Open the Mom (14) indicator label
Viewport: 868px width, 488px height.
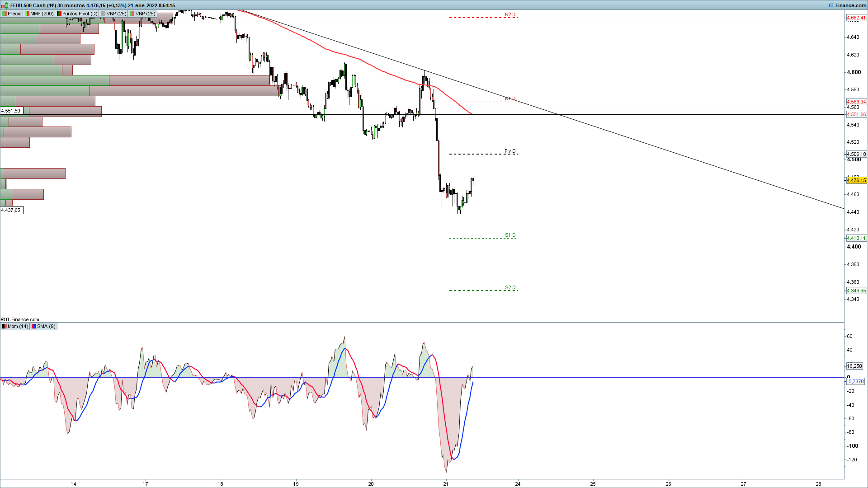tap(15, 326)
